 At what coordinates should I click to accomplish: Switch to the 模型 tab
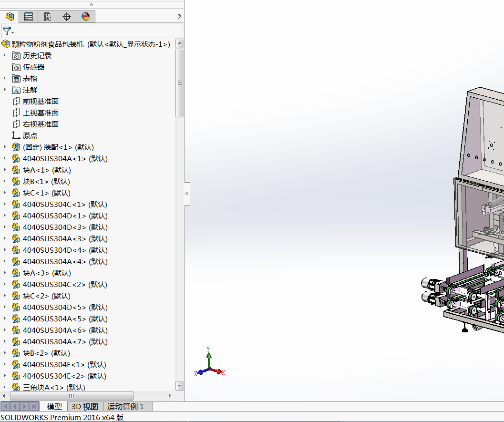click(x=54, y=407)
